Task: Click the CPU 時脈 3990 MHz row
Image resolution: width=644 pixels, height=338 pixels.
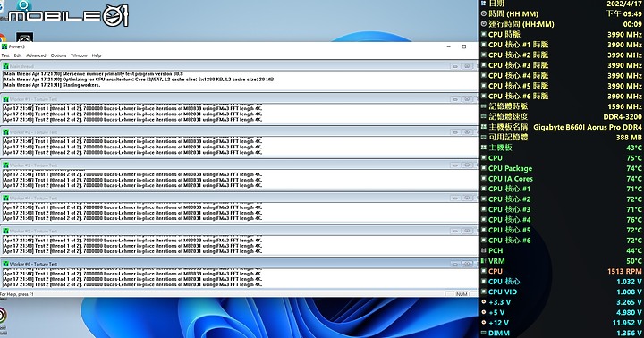Action: point(562,35)
